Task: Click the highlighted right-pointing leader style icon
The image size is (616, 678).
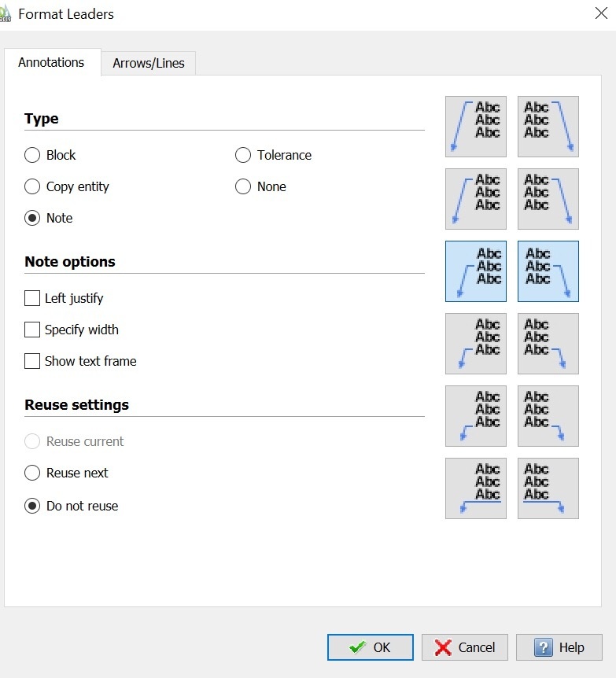Action: pos(548,271)
